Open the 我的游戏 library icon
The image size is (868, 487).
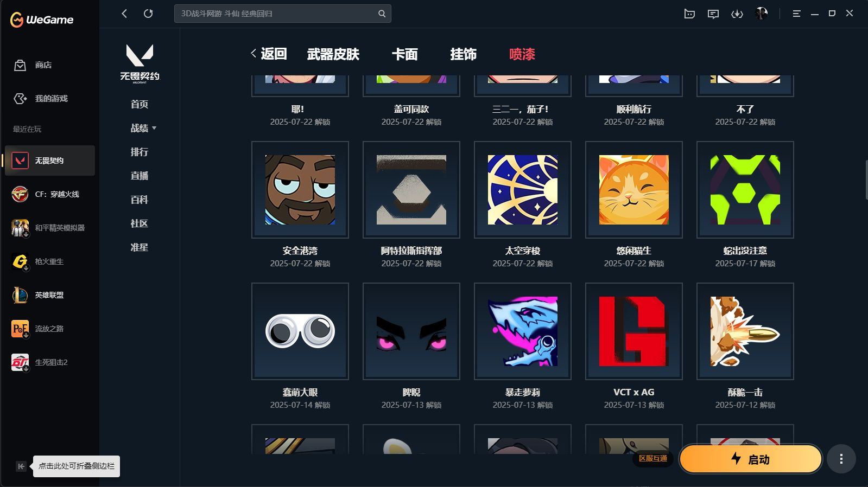(x=20, y=99)
